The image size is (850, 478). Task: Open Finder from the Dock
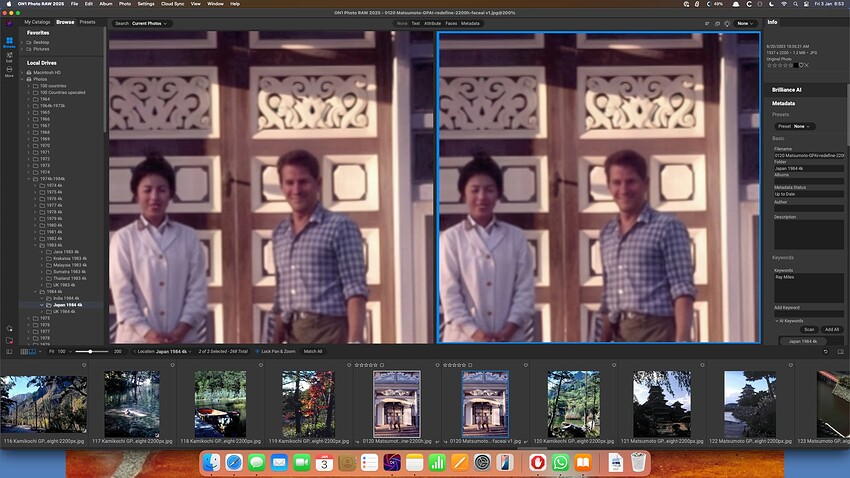click(x=211, y=462)
